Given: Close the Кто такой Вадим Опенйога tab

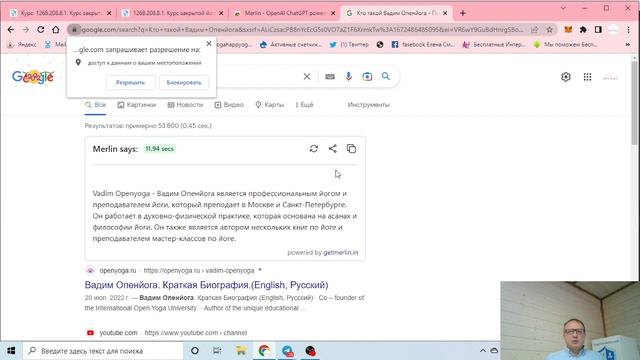Looking at the screenshot, I should 445,13.
